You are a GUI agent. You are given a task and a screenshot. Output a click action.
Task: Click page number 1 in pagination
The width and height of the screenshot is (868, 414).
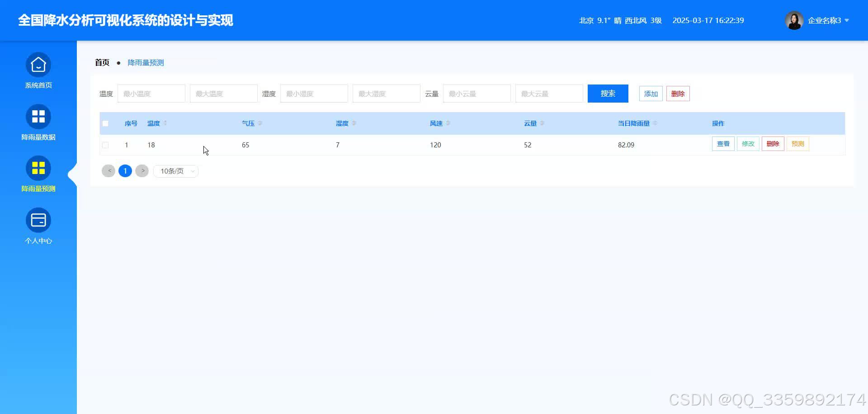tap(125, 171)
